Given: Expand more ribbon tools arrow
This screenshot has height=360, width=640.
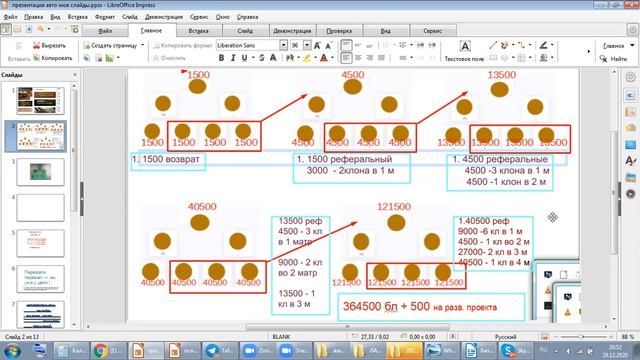Looking at the screenshot, I should pyautogui.click(x=588, y=51).
